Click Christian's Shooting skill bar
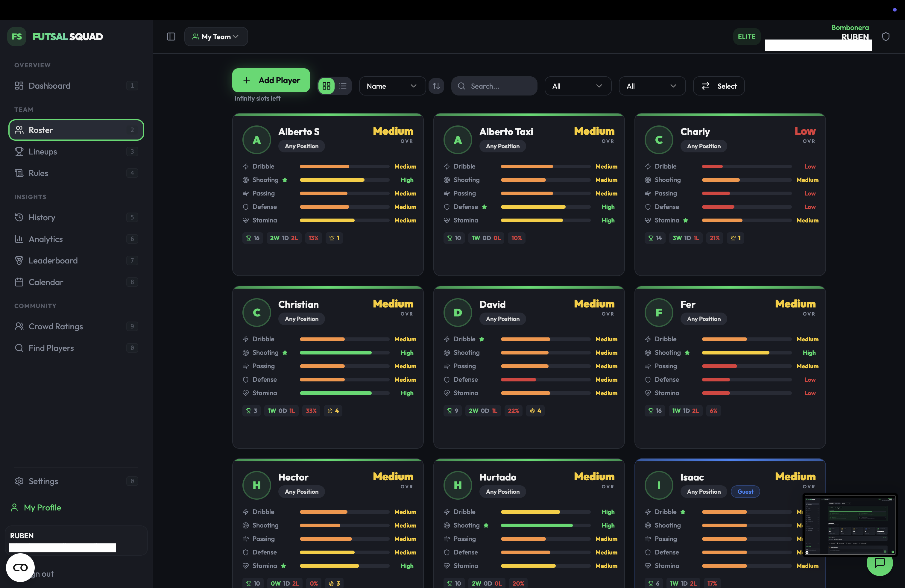Screen dimensions: 905x588 pos(344,353)
